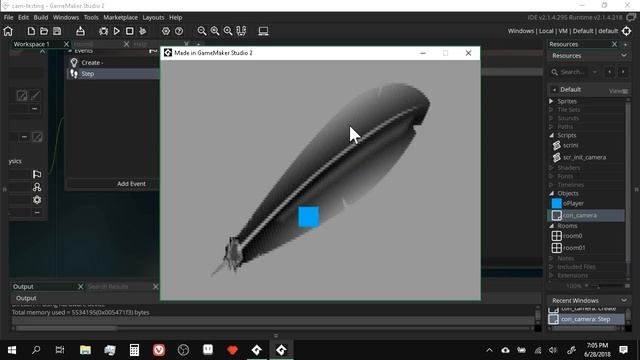Open the Help menu
Viewport: 640px width, 360px height.
tap(176, 17)
